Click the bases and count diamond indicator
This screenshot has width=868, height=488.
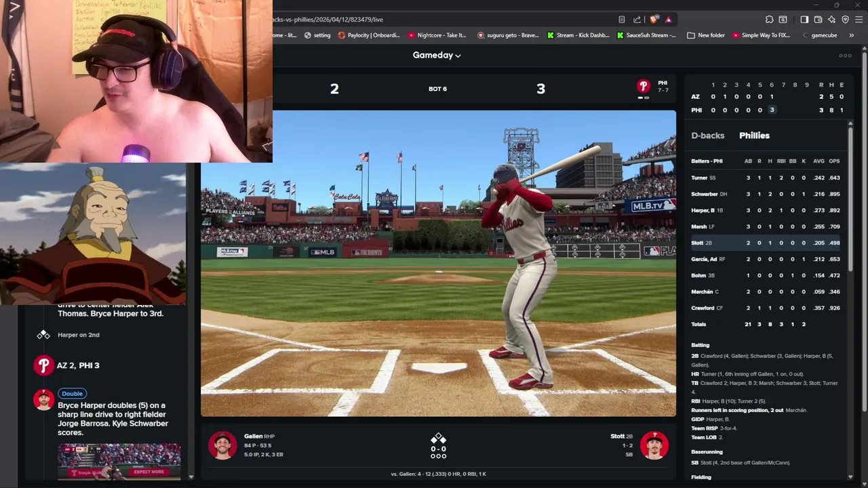click(x=438, y=446)
